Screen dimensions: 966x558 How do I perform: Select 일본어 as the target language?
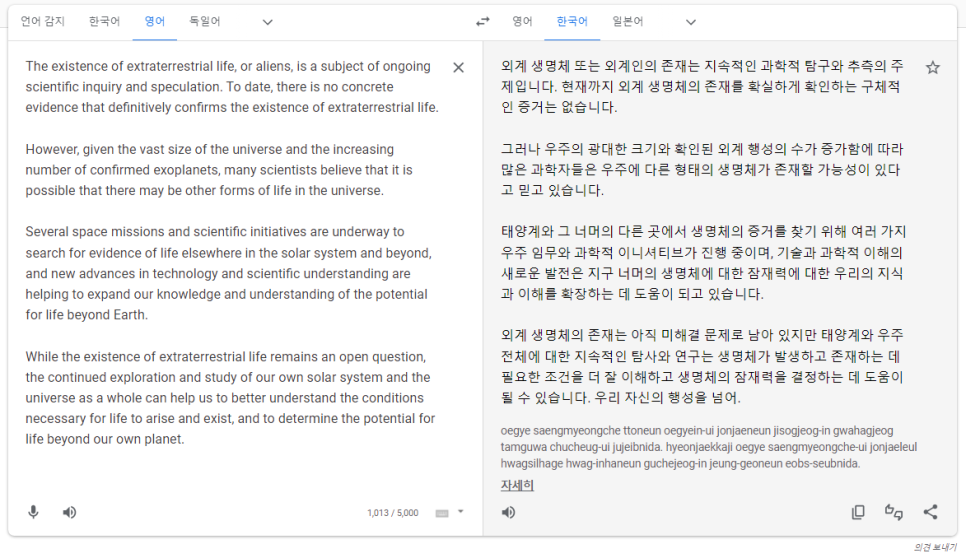click(628, 22)
